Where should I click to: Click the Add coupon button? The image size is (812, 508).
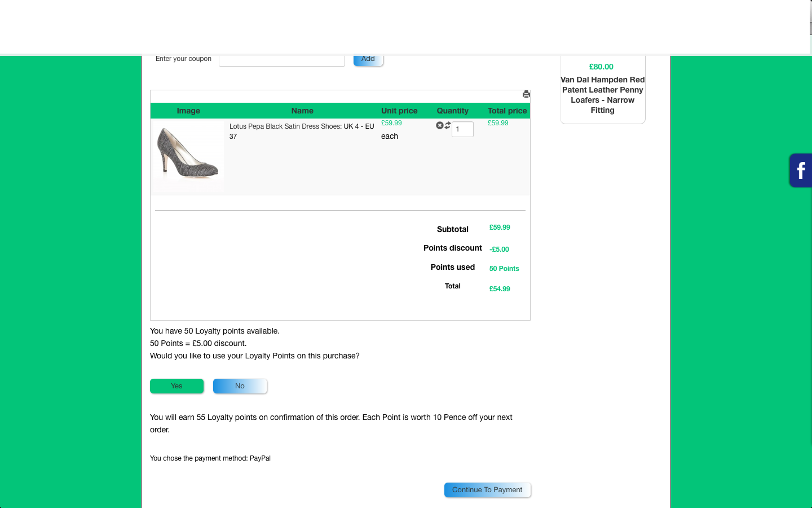coord(368,59)
